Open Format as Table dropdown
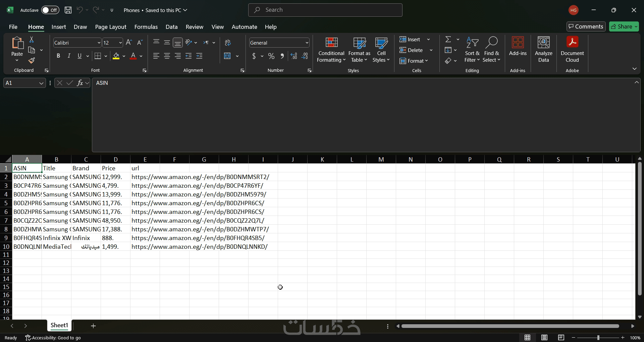This screenshot has height=342, width=644. (359, 50)
